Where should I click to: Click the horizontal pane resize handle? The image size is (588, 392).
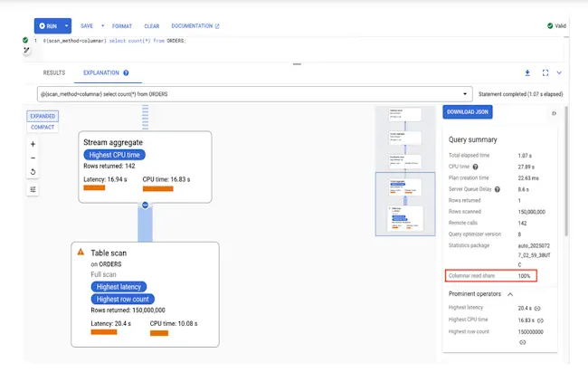(297, 64)
